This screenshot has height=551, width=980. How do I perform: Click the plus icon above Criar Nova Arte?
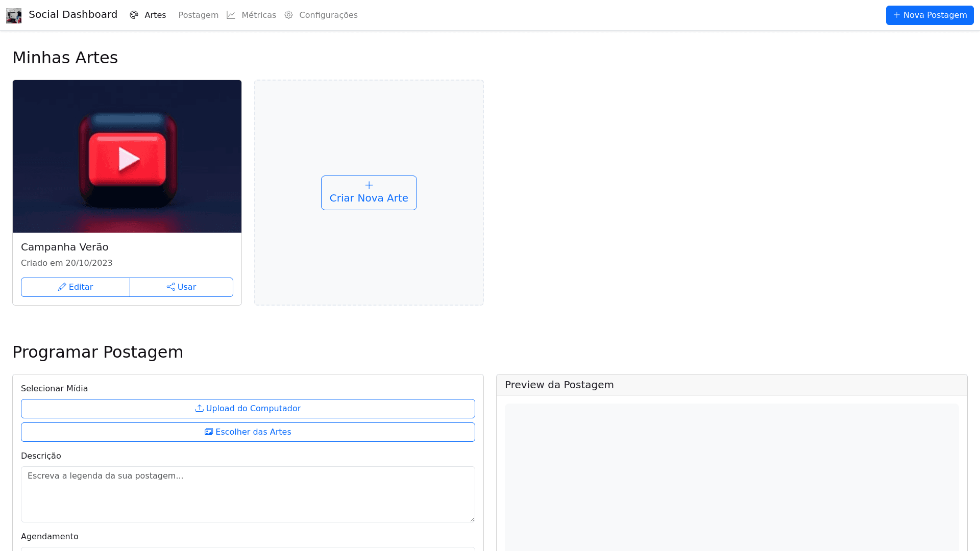click(369, 185)
